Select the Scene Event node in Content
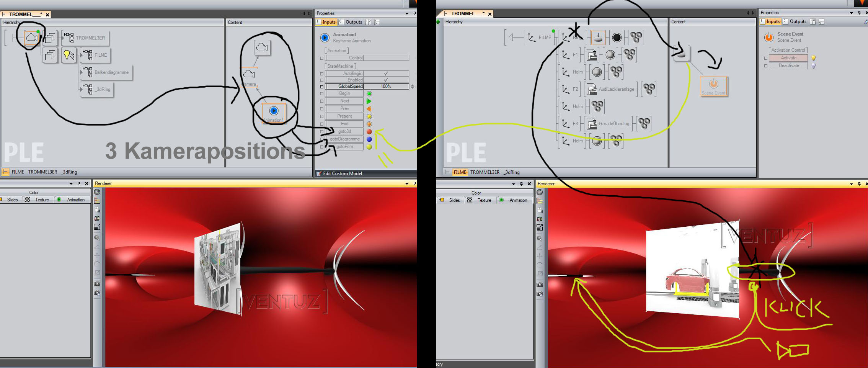Viewport: 868px width, 368px height. (713, 84)
